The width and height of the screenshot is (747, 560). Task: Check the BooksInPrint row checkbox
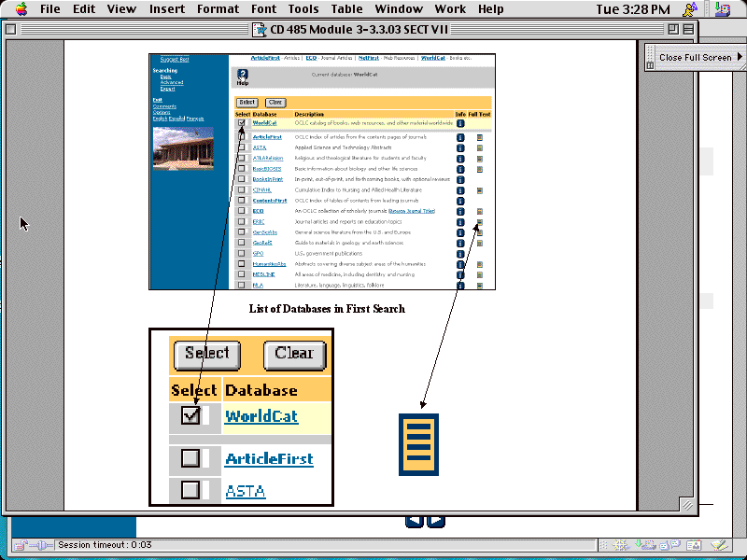click(x=242, y=179)
